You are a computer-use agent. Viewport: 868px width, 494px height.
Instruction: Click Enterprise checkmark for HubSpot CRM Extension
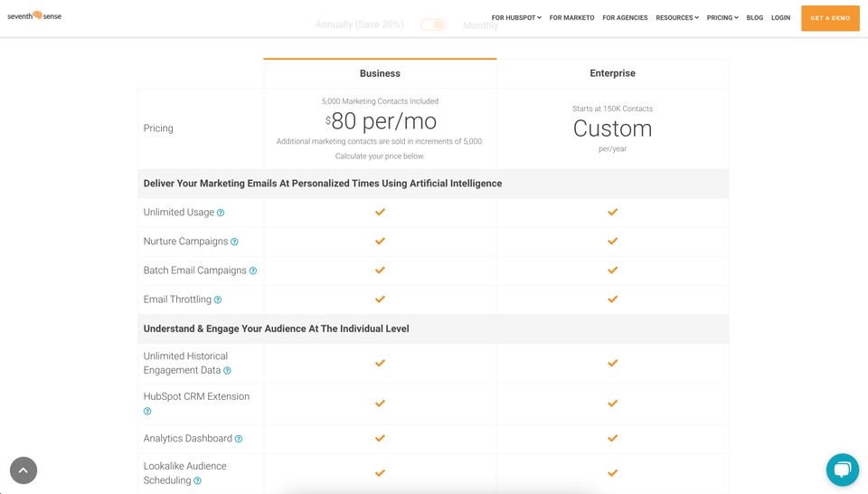[612, 404]
